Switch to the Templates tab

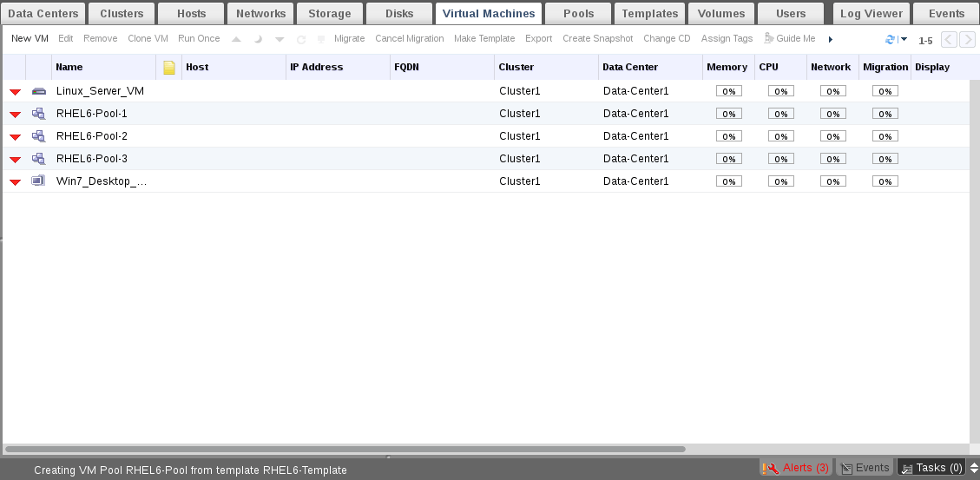[650, 13]
